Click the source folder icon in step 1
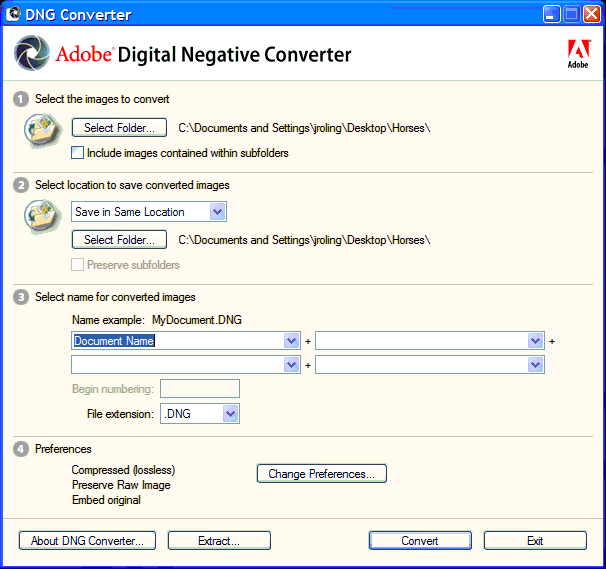This screenshot has width=606, height=569. tap(42, 130)
